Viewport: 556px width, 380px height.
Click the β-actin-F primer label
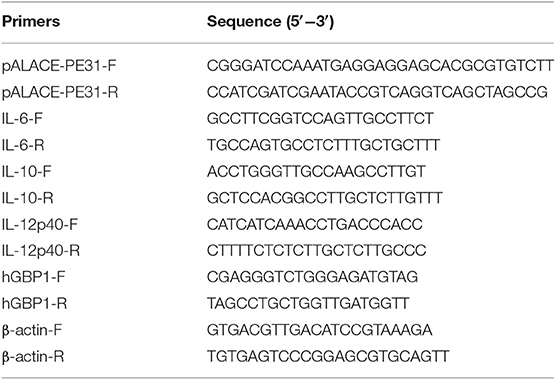pyautogui.click(x=32, y=330)
